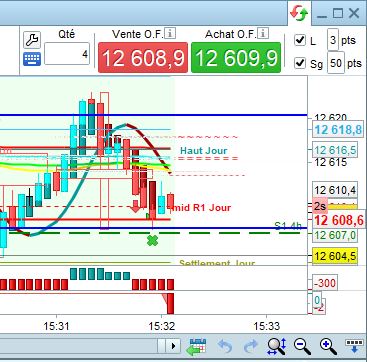Click the Sg points field showing 50
The image size is (367, 362).
336,63
